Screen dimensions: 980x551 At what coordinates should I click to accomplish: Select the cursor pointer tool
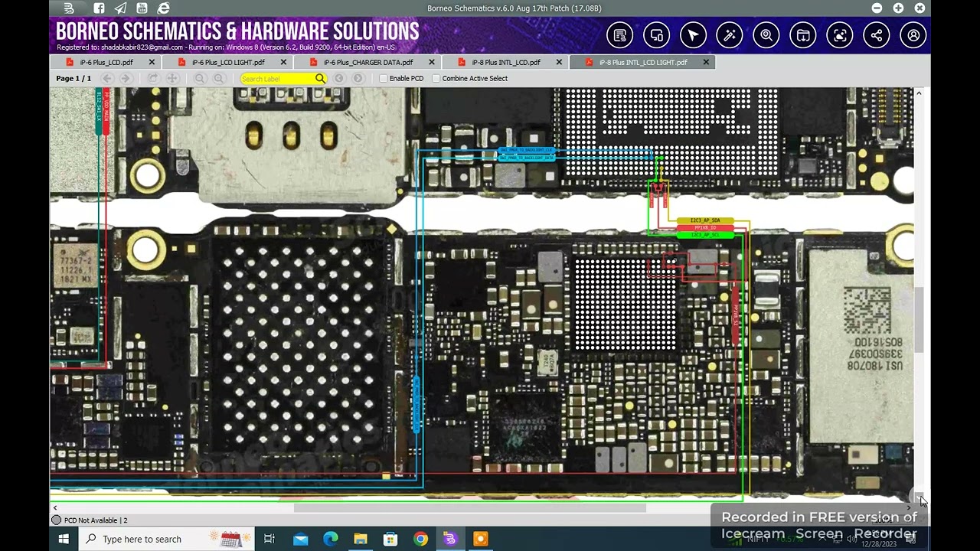point(693,35)
